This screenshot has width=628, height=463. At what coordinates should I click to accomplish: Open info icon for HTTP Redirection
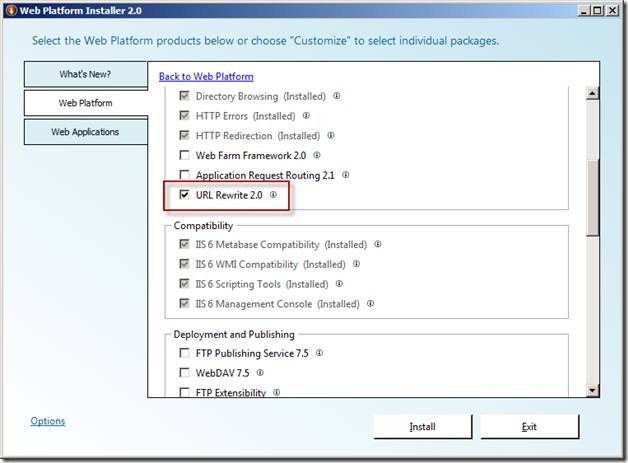pos(330,135)
